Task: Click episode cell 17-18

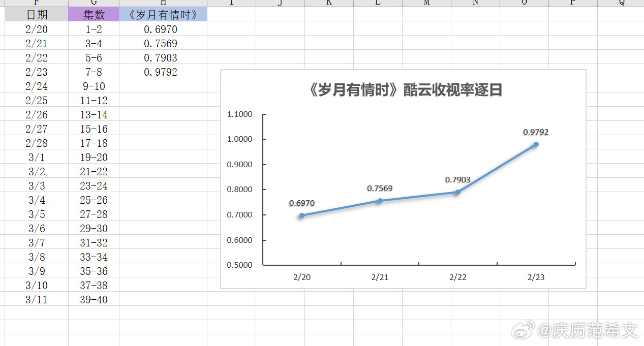Action: pyautogui.click(x=94, y=143)
